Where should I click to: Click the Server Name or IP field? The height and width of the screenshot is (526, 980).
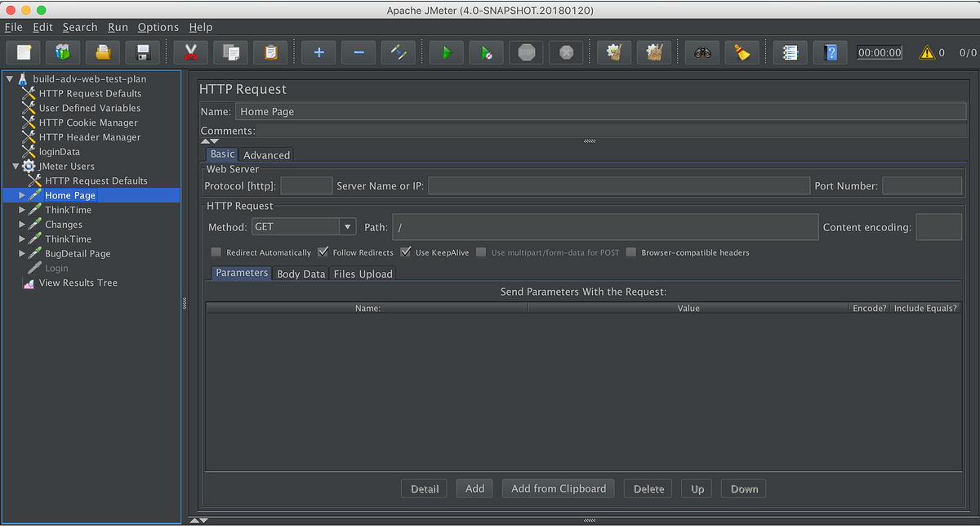point(619,185)
